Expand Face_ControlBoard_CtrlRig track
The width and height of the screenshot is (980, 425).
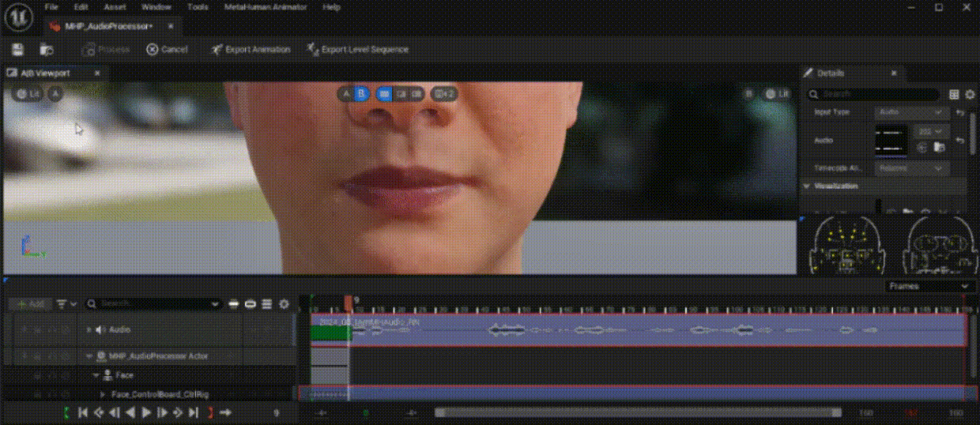[103, 393]
